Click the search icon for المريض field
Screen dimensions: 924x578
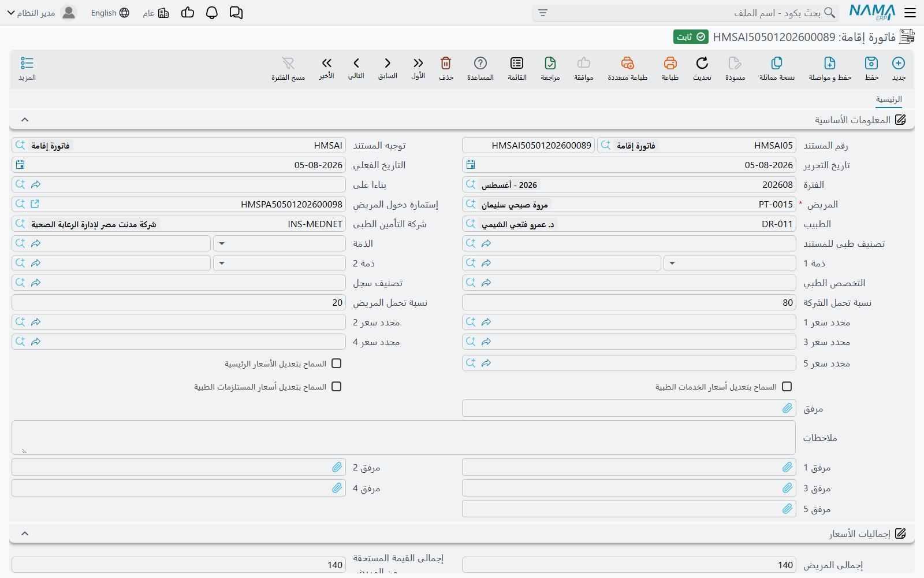point(471,204)
